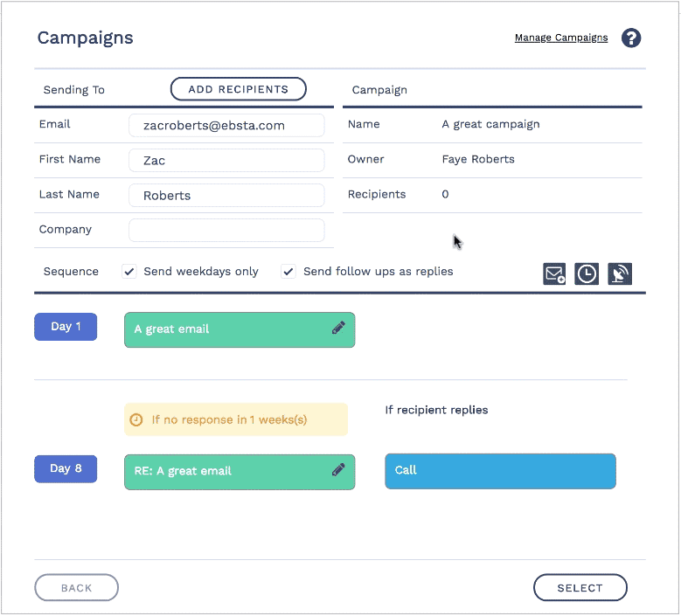Open the Manage Campaigns link
This screenshot has height=616, width=681.
click(x=561, y=38)
